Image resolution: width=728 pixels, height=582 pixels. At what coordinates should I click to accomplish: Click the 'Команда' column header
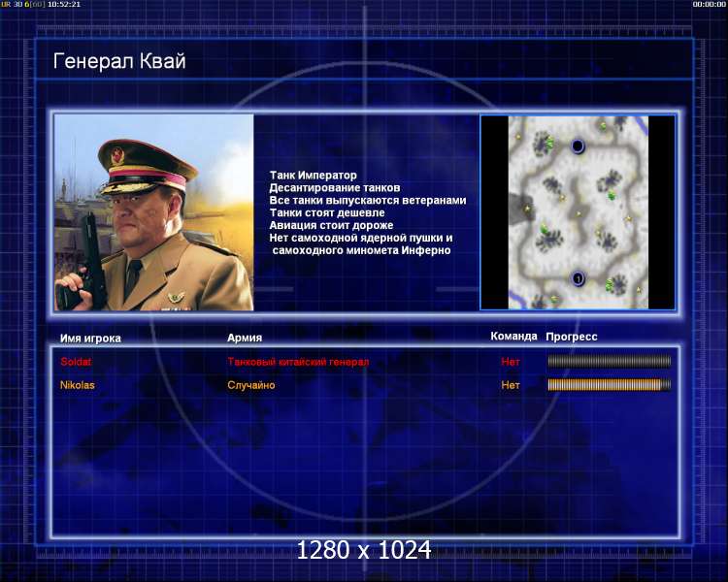click(x=513, y=336)
